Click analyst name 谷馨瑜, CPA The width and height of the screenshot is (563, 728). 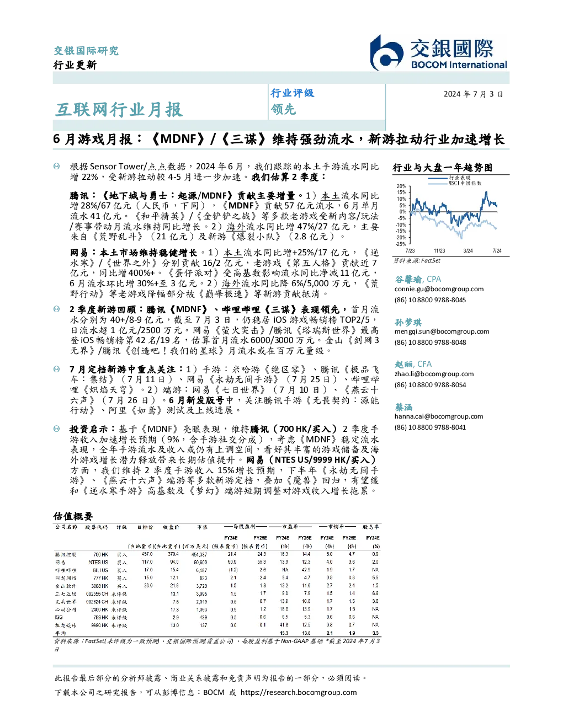click(x=418, y=279)
